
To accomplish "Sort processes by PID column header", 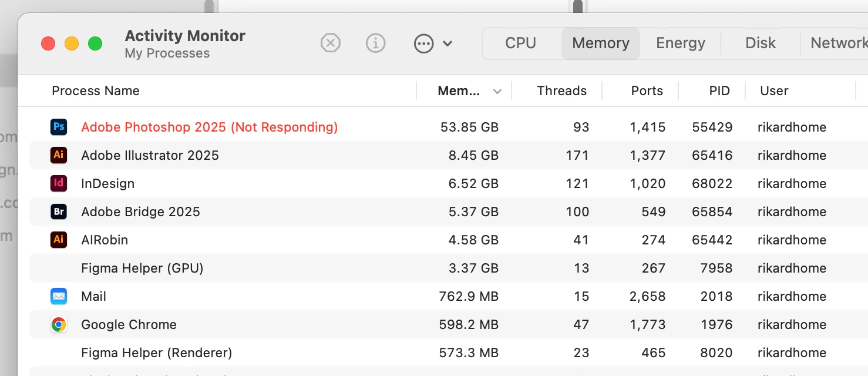I will pyautogui.click(x=719, y=91).
